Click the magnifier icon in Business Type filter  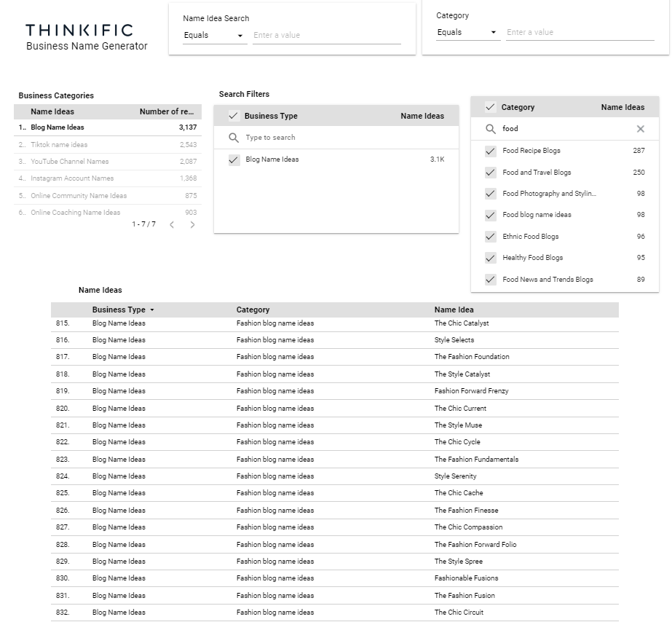[234, 138]
